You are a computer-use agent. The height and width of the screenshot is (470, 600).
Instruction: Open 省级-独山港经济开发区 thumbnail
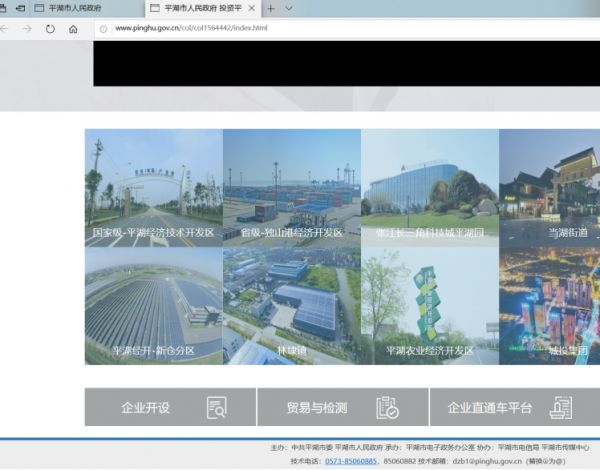(x=291, y=187)
